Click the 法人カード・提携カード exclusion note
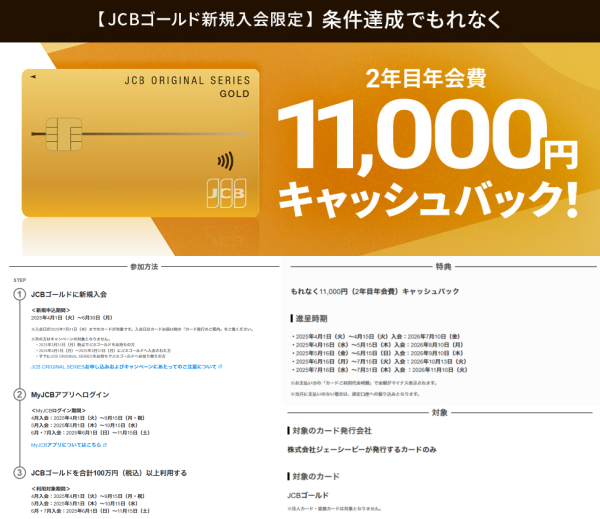This screenshot has height=519, width=600. [x=336, y=509]
